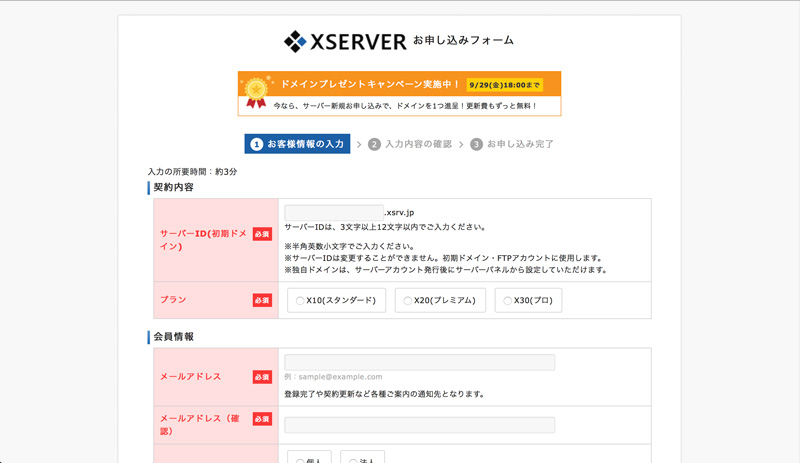Viewport: 800px width, 463px height.
Task: Click the 必須 badge beside メールアドレス（確認）
Action: pyautogui.click(x=262, y=419)
